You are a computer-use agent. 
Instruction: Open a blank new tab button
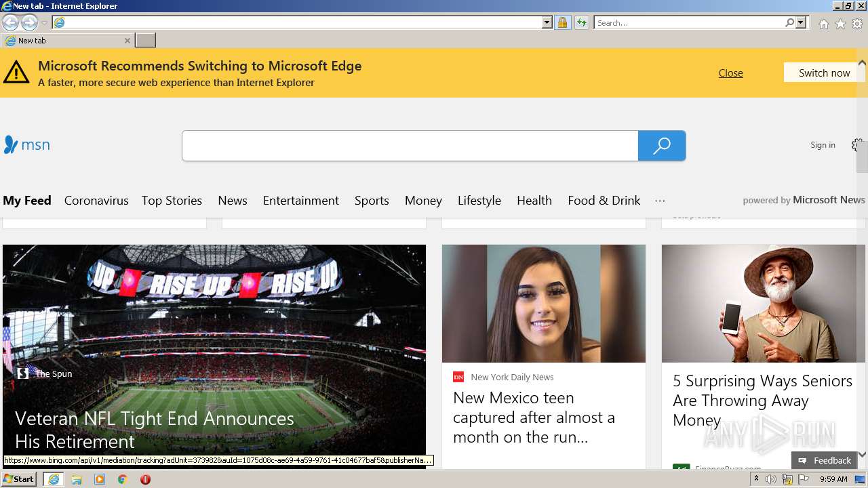(145, 41)
